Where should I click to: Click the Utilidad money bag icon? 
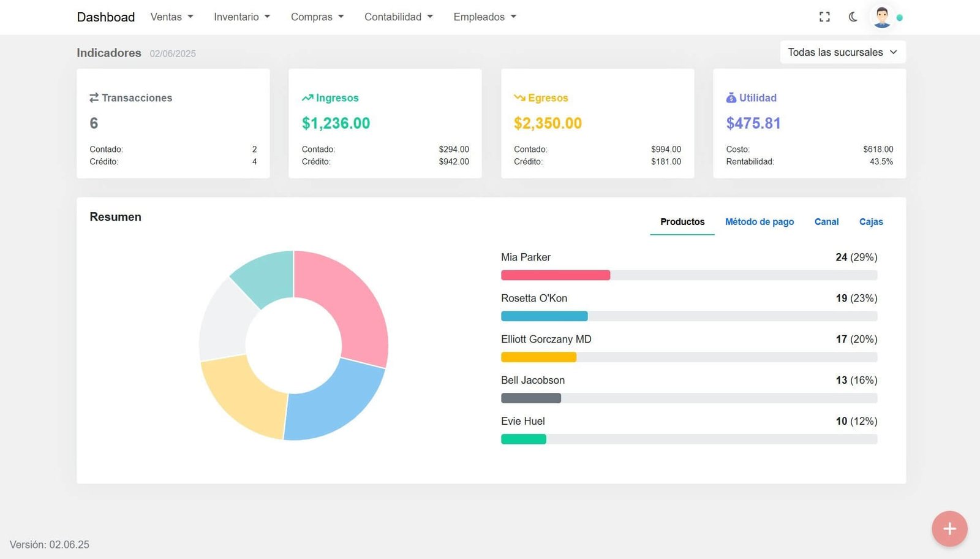coord(731,98)
